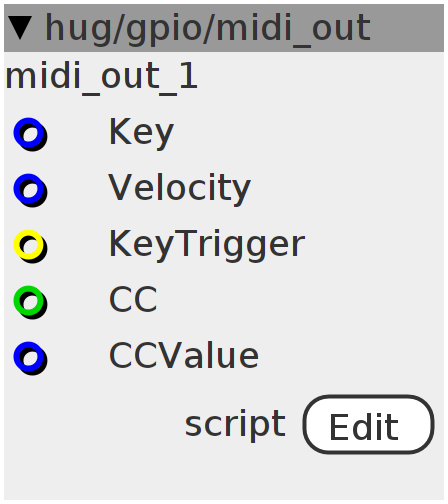Open the script editor with Edit button
The image size is (448, 504).
coord(368,424)
